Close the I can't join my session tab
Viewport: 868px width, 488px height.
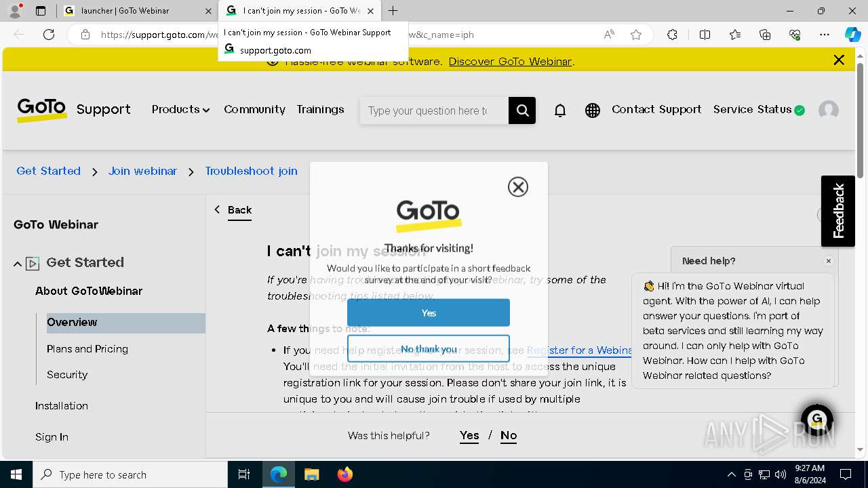point(370,11)
